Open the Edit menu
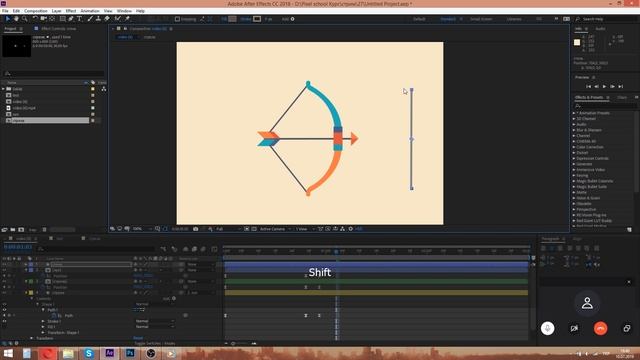Screen dimensions: 640x360 [16, 11]
